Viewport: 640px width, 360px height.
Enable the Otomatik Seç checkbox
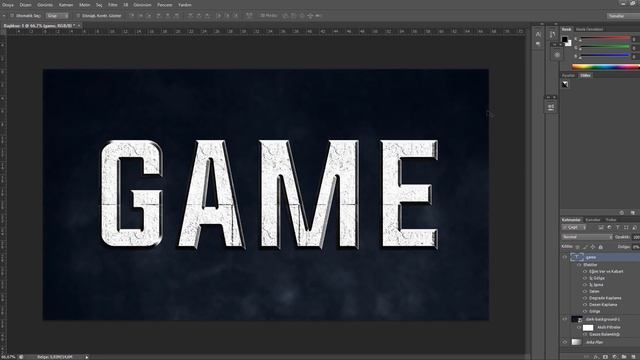coord(12,16)
